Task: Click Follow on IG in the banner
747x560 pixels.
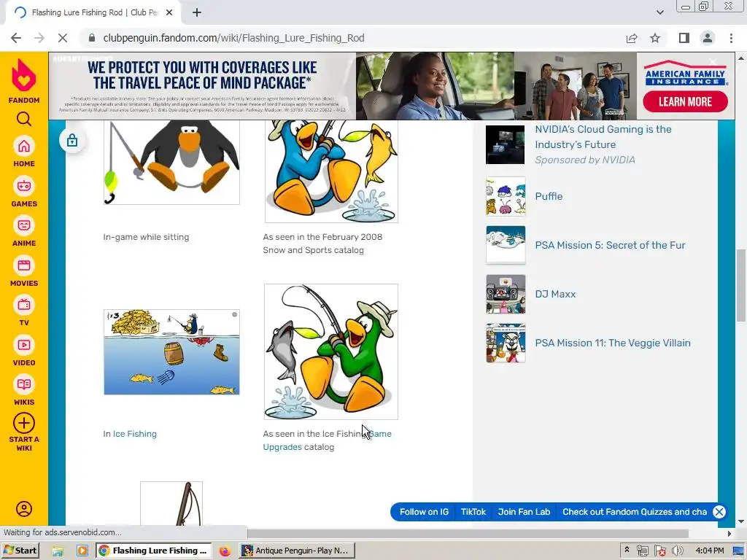Action: click(424, 512)
